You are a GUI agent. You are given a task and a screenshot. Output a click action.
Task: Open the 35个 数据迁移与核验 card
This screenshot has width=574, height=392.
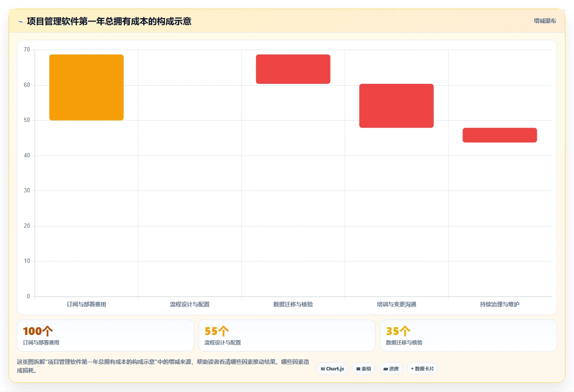[x=468, y=335]
